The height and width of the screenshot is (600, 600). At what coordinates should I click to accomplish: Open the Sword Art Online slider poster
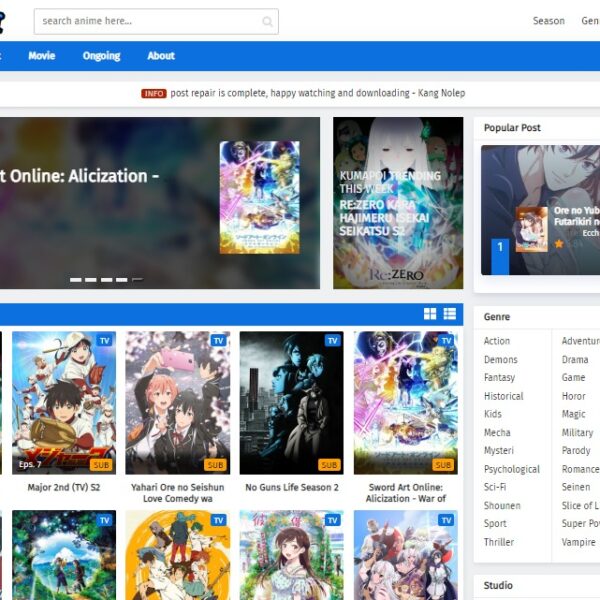click(x=259, y=197)
